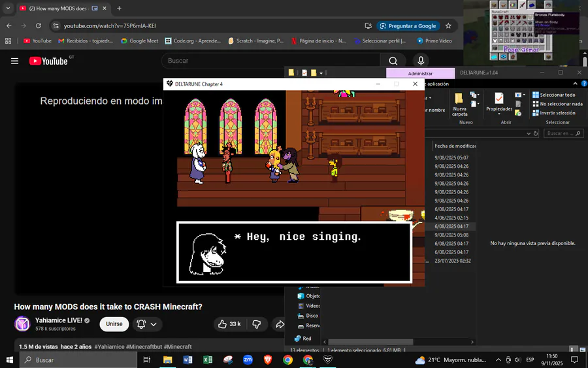Expand the notification bell options dropdown
The height and width of the screenshot is (368, 588).
[154, 324]
